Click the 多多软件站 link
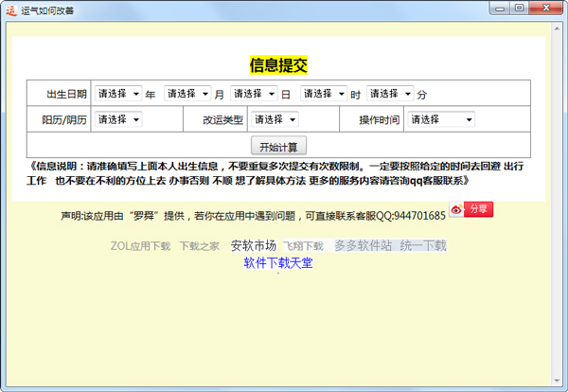 pyautogui.click(x=362, y=245)
